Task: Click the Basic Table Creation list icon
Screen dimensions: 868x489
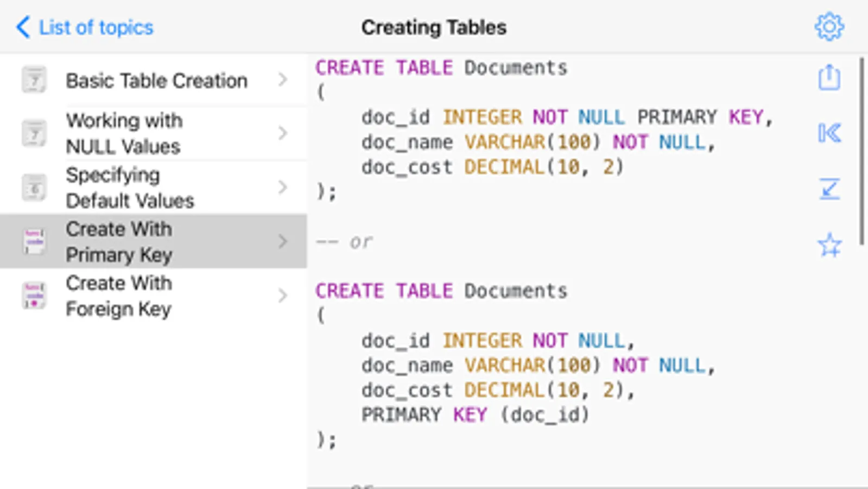Action: (34, 80)
